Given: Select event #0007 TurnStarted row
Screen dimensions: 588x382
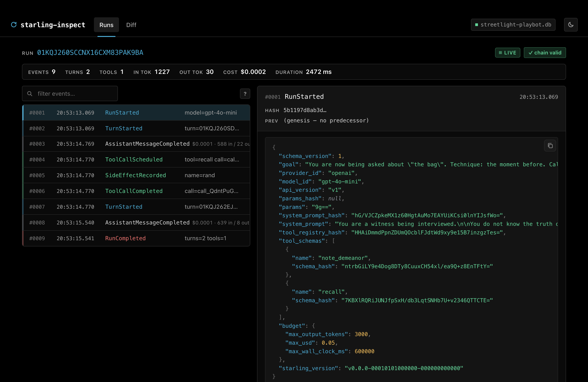Looking at the screenshot, I should point(136,207).
